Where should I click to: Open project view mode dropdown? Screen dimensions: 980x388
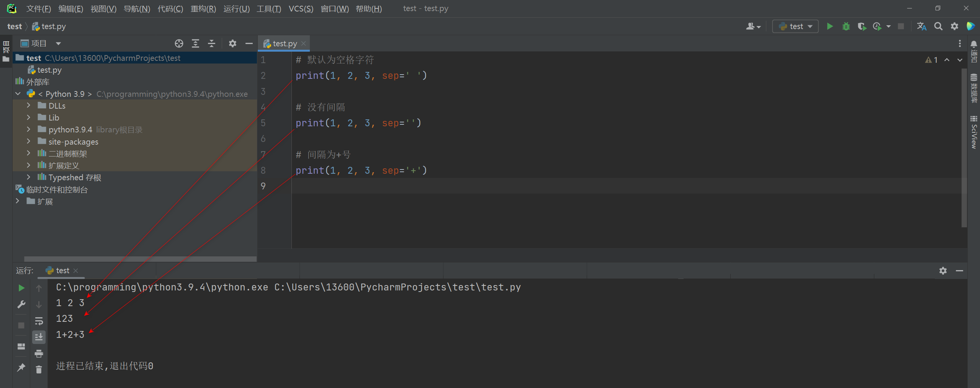[58, 44]
